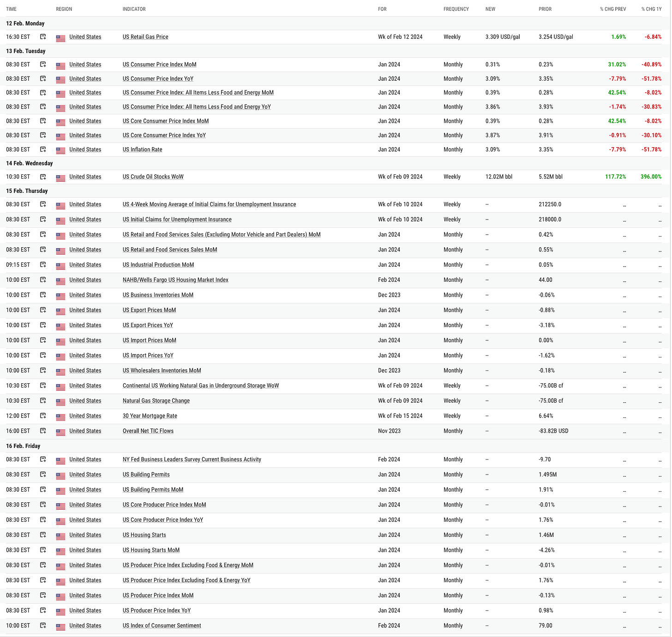The width and height of the screenshot is (672, 637).
Task: Click calendar icon in US Producer Price Index YoY row
Action: point(43,610)
